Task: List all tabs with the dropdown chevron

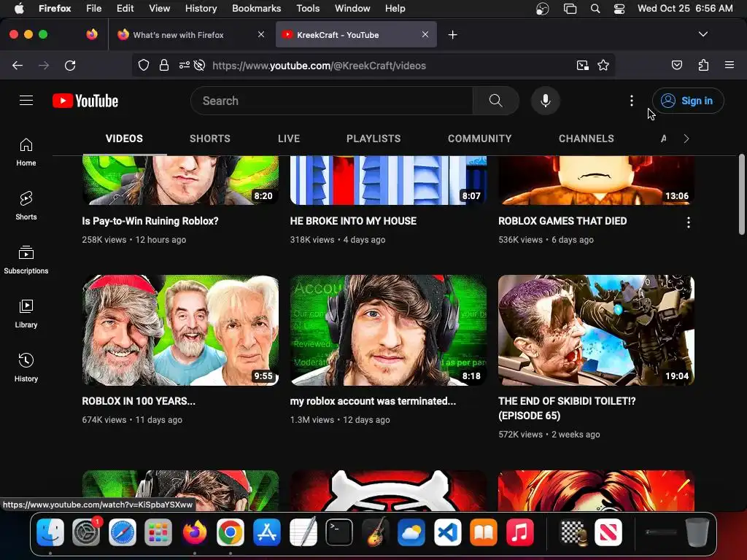Action: [703, 34]
